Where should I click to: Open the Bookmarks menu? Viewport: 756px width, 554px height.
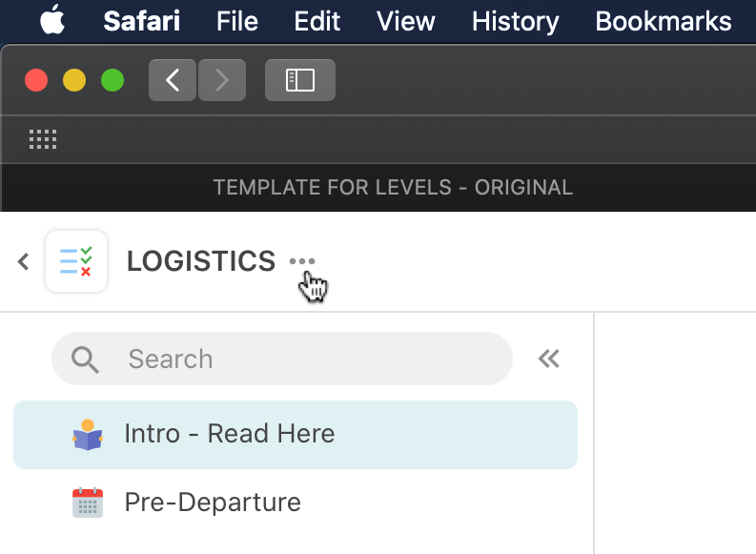point(663,21)
